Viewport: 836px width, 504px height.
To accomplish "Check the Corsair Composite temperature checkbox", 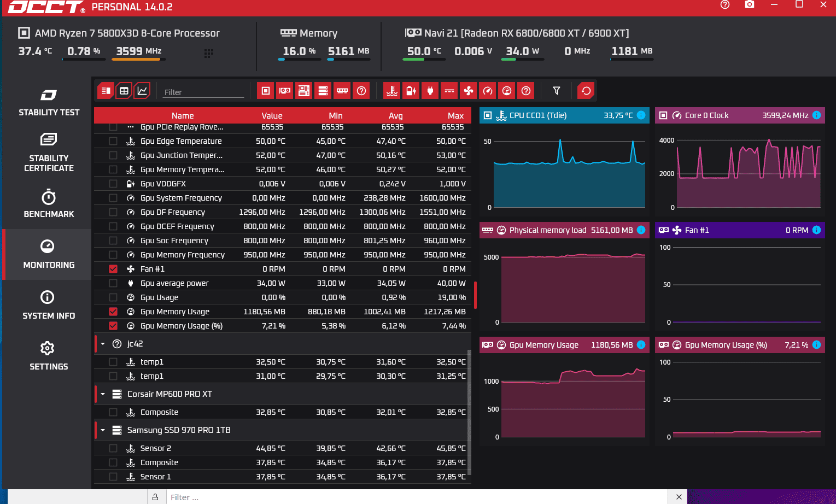I will point(113,412).
